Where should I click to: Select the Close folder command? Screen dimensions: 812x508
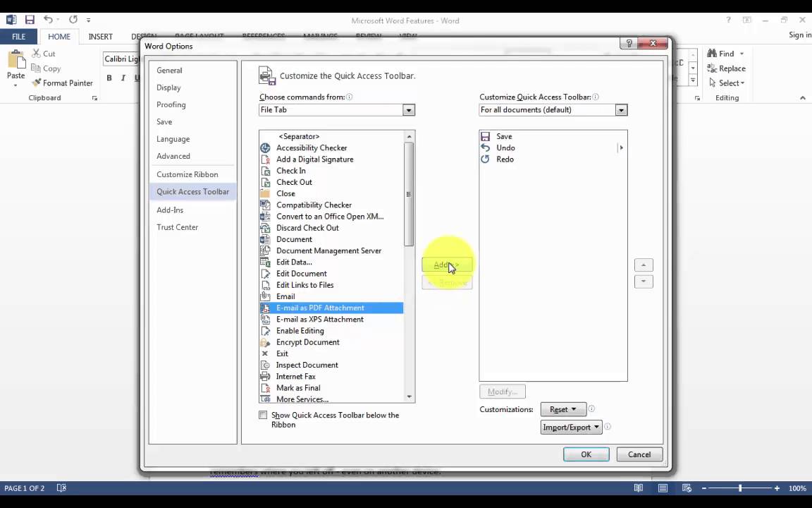pyautogui.click(x=331, y=193)
